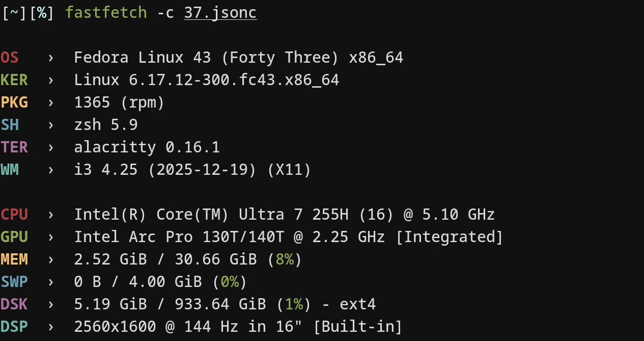This screenshot has width=644, height=341.
Task: Click the green 0% swap usage value
Action: [230, 282]
